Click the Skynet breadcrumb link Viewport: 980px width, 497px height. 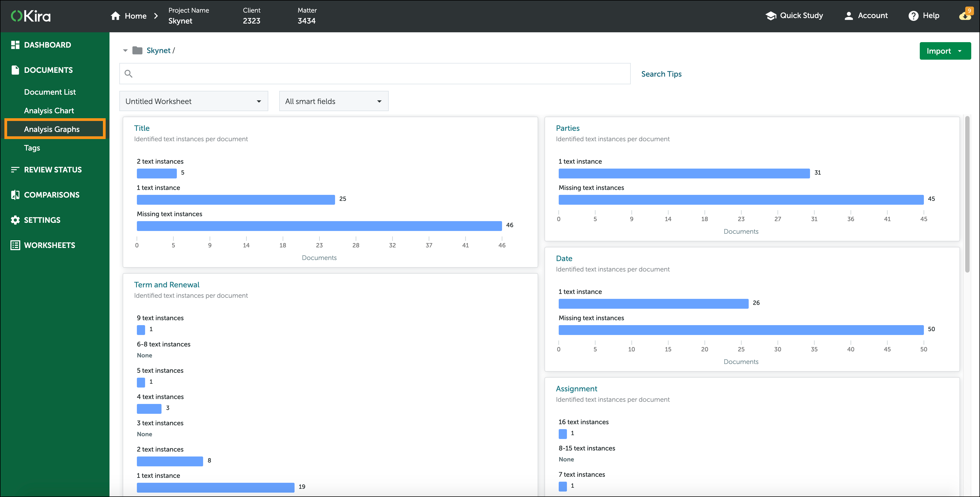click(x=158, y=51)
